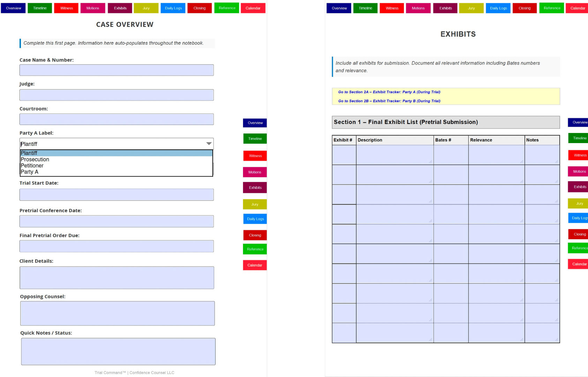Choose Petitioner from the dropdown list
The image size is (588, 377).
(x=116, y=166)
